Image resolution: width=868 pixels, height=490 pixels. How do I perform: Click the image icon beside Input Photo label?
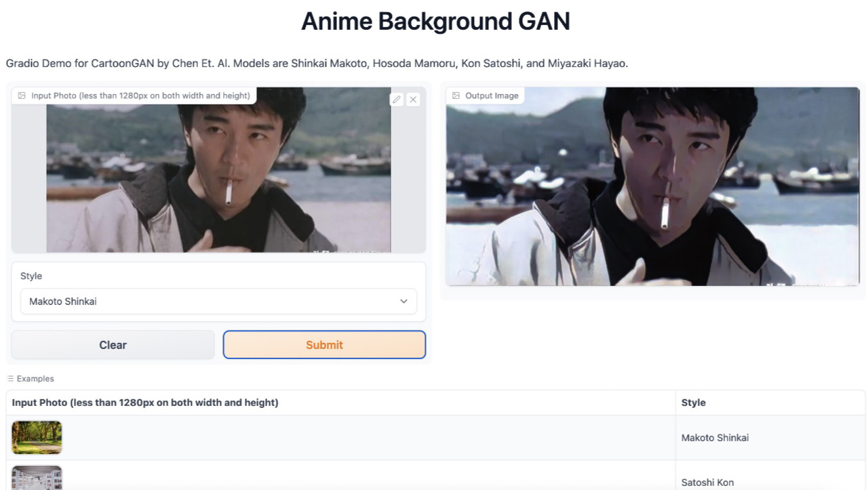point(22,96)
